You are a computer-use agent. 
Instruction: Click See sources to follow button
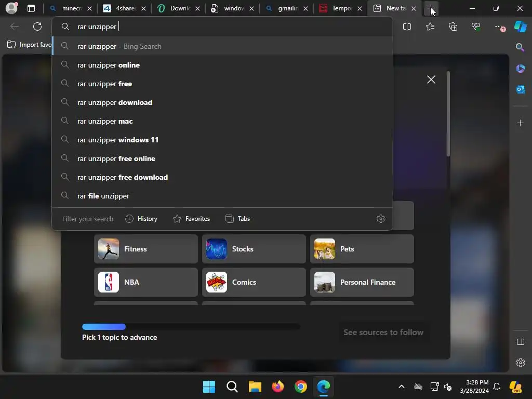(383, 332)
